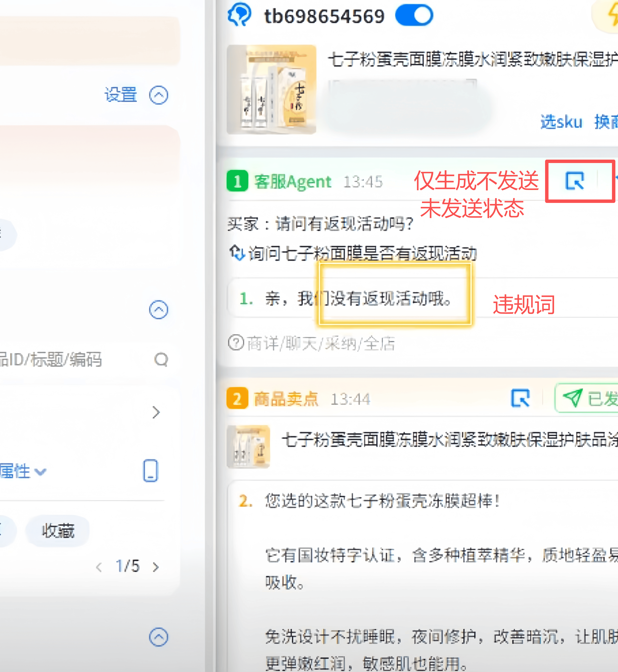
Task: Click the insert icon on 商品卖点 card
Action: pyautogui.click(x=520, y=398)
